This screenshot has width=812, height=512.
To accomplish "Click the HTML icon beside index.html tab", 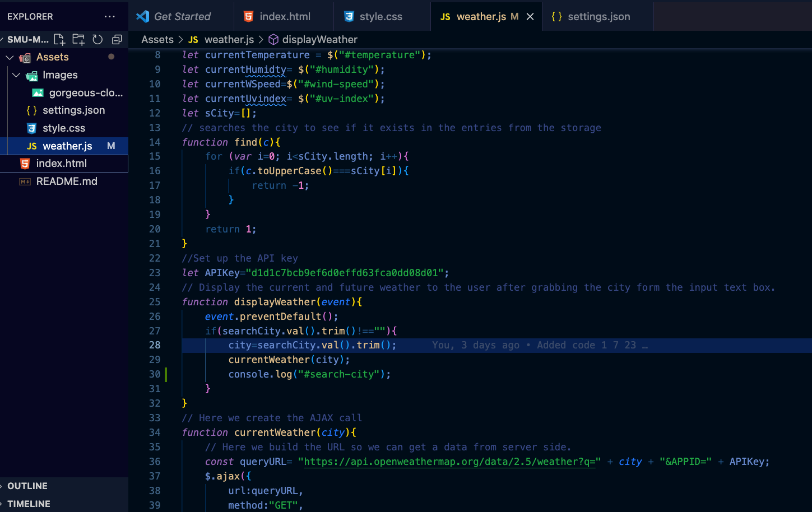I will pos(249,16).
